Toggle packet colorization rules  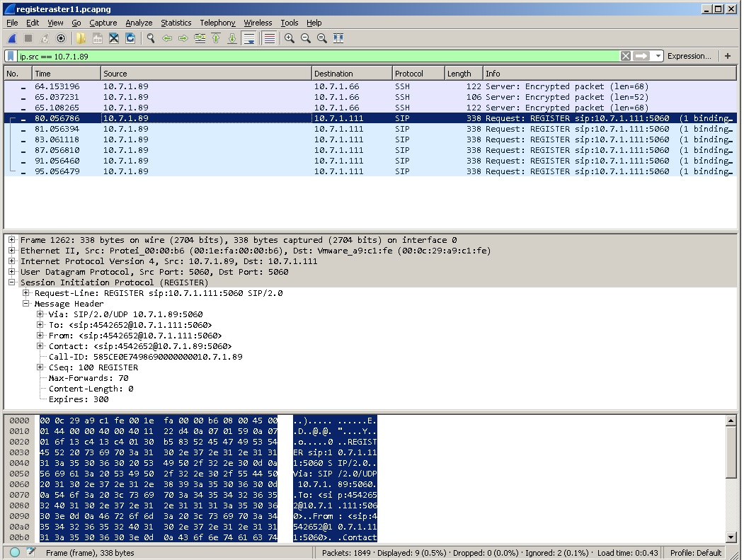pyautogui.click(x=268, y=38)
